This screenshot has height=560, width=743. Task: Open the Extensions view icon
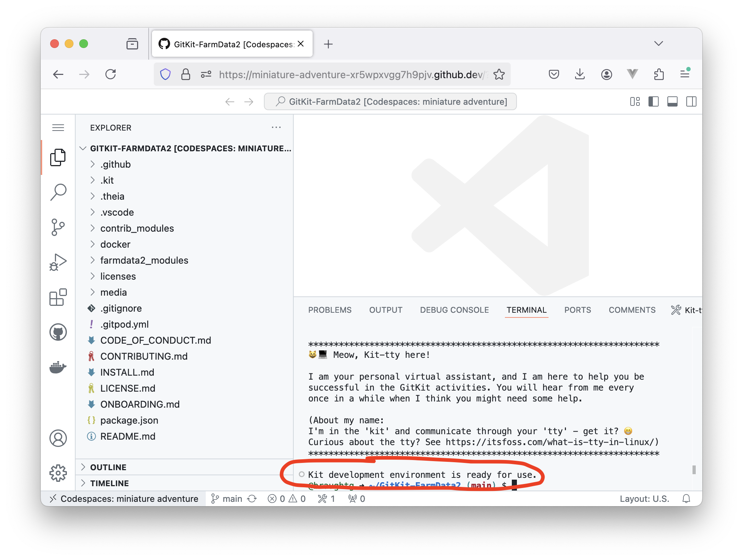[x=58, y=297]
